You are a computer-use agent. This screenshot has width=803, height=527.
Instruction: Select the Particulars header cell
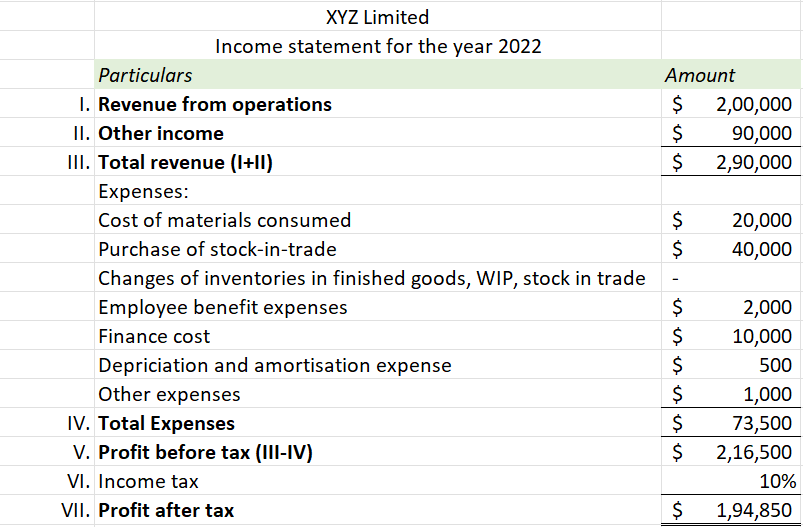coord(145,75)
